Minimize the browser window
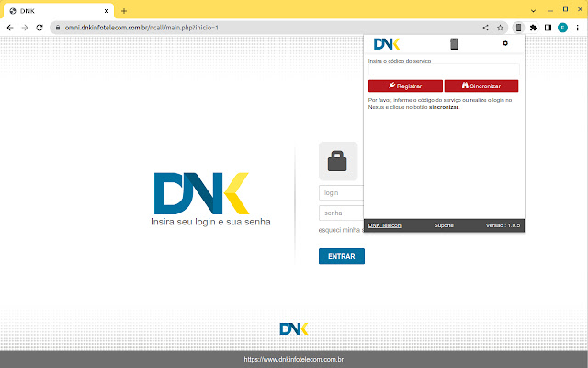Image resolution: width=588 pixels, height=368 pixels. (x=550, y=10)
